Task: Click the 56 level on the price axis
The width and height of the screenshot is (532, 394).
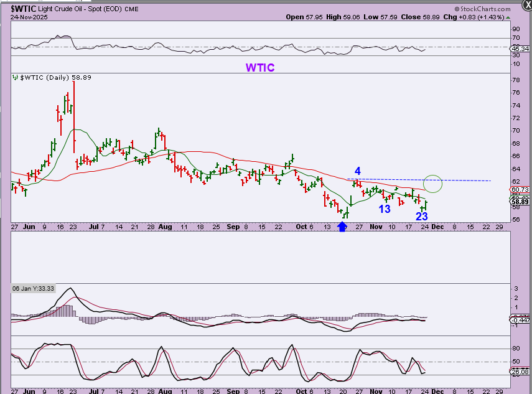Action: pos(516,220)
